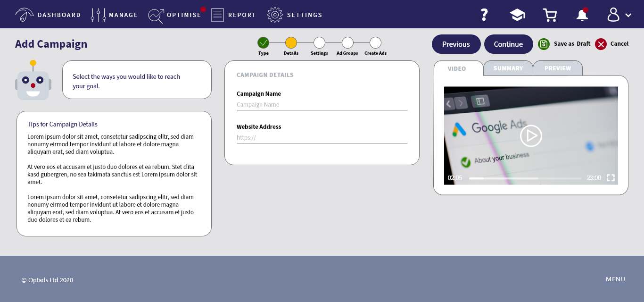
Task: Click the CAMPAIGN DETAILS section heading
Action: click(x=265, y=75)
